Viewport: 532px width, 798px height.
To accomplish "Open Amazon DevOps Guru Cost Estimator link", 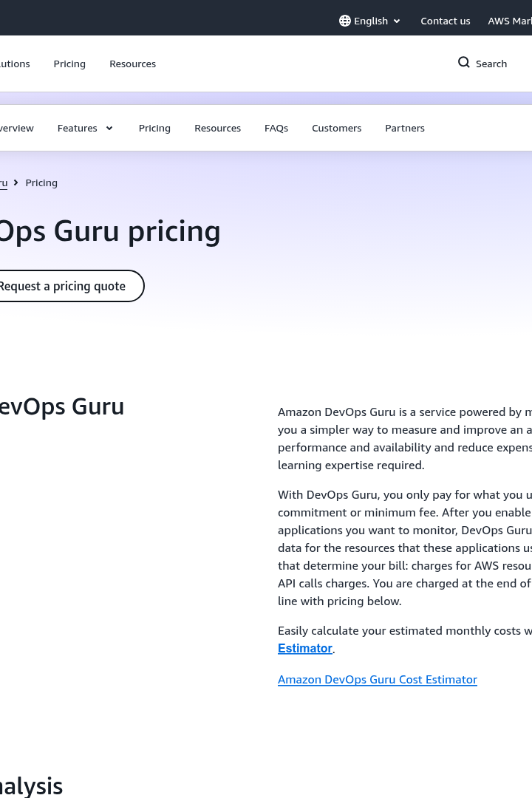I will pyautogui.click(x=378, y=680).
